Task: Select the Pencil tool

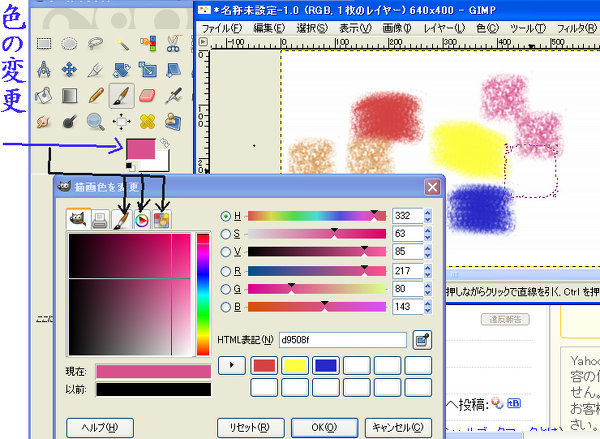Action: (x=95, y=96)
